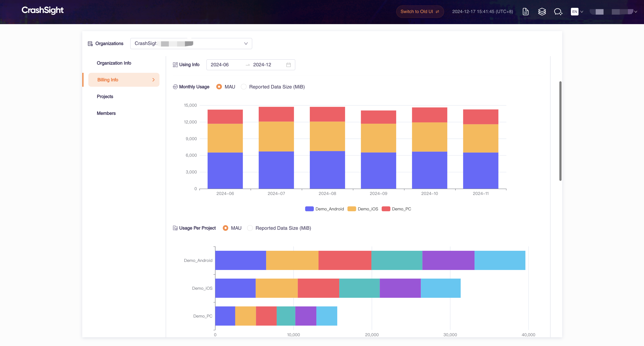The height and width of the screenshot is (346, 644).
Task: Click the 2024-11 Demo_PC bar segment
Action: [481, 117]
